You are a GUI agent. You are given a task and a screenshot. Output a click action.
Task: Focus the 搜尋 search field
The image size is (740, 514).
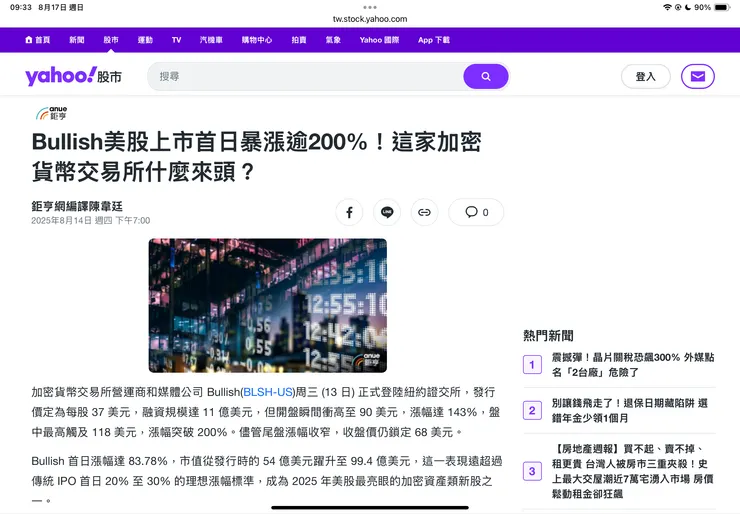305,76
